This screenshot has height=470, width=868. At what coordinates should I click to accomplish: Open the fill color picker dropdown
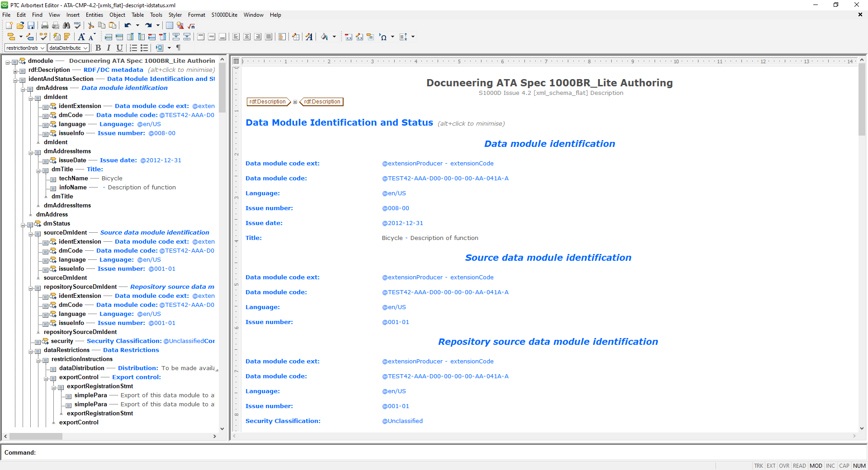coord(334,37)
